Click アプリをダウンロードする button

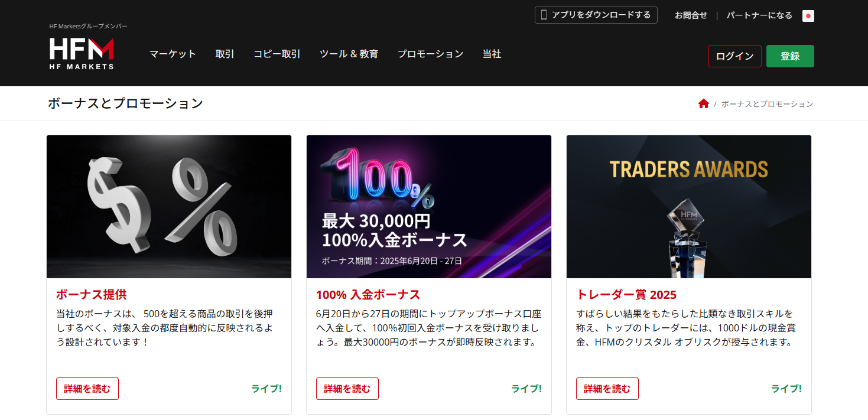tap(596, 15)
